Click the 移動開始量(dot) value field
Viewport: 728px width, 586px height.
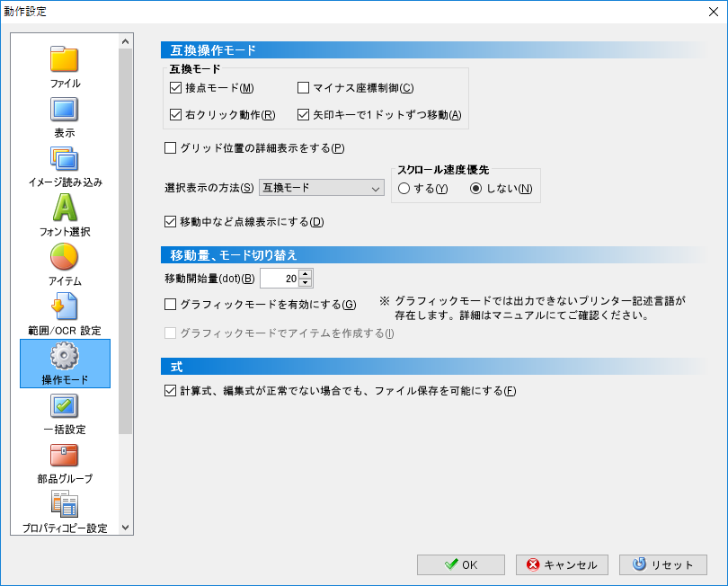[x=280, y=279]
